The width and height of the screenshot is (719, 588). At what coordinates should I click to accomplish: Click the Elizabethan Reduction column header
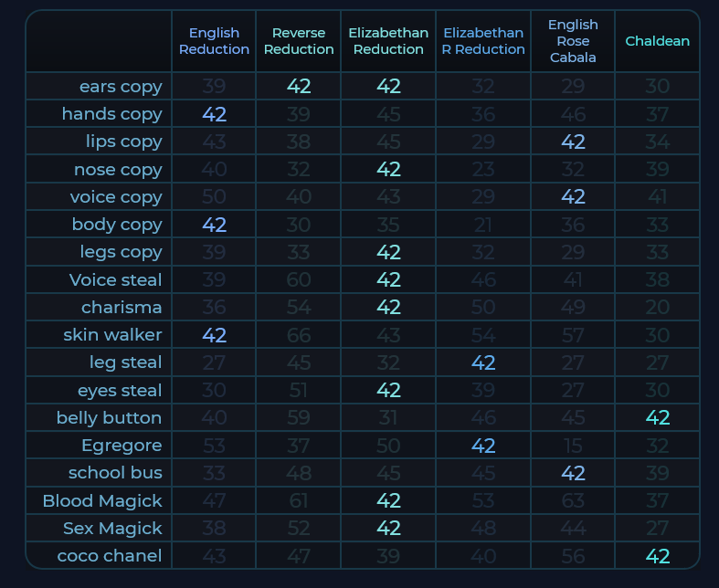click(388, 41)
